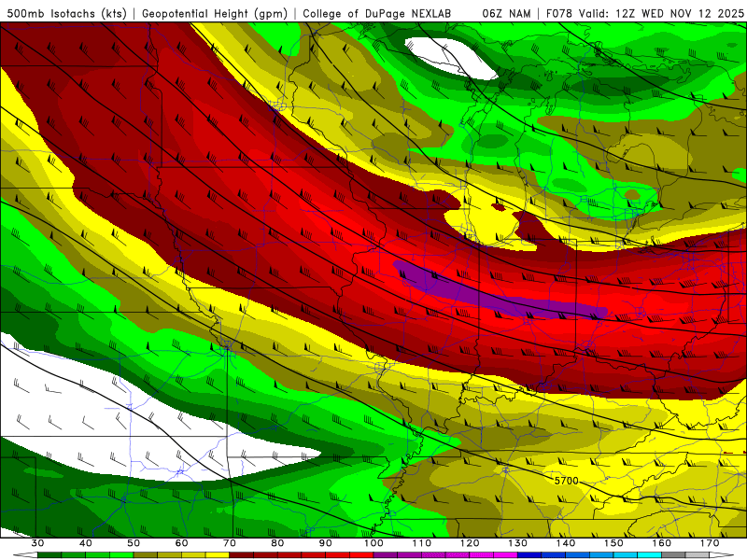Click the 120 label on the color scale
Viewport: 747px width, 560px height.
tap(470, 543)
